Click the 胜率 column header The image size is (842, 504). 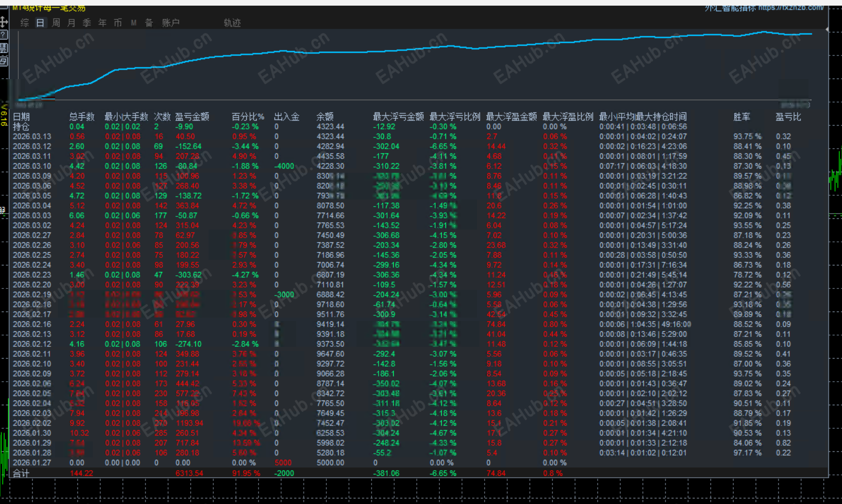click(x=742, y=117)
